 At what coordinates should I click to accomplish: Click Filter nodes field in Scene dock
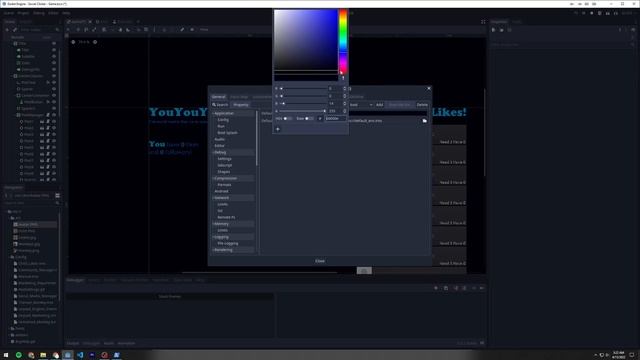(x=39, y=30)
